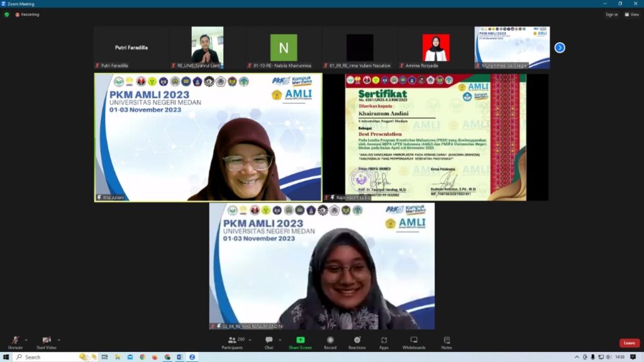Click the green Share Screen button
Viewport: 644px width, 362px height.
(300, 343)
